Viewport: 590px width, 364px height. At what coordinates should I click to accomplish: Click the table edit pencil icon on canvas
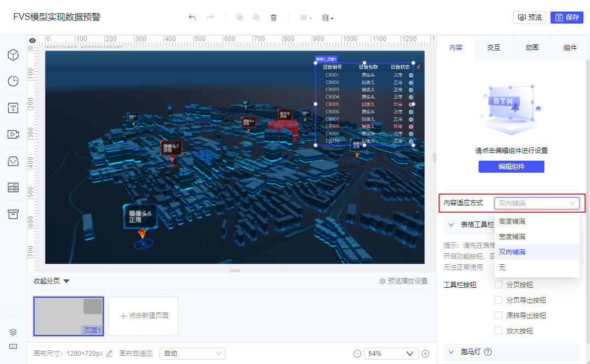point(418,66)
